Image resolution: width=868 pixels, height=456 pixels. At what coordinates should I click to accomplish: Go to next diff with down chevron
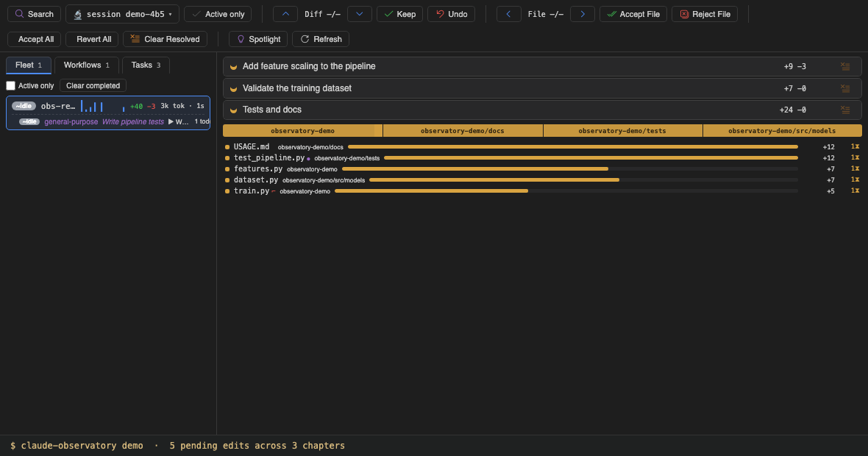coord(359,14)
